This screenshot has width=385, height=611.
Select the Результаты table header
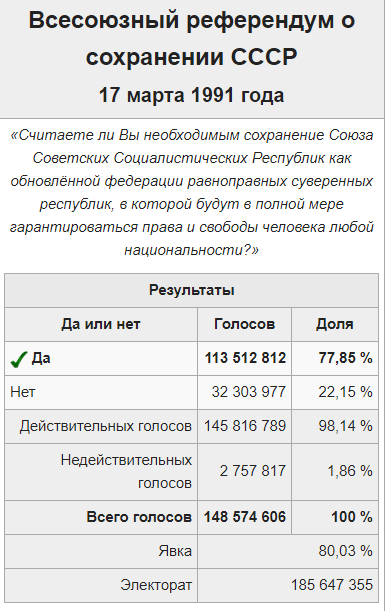[192, 290]
